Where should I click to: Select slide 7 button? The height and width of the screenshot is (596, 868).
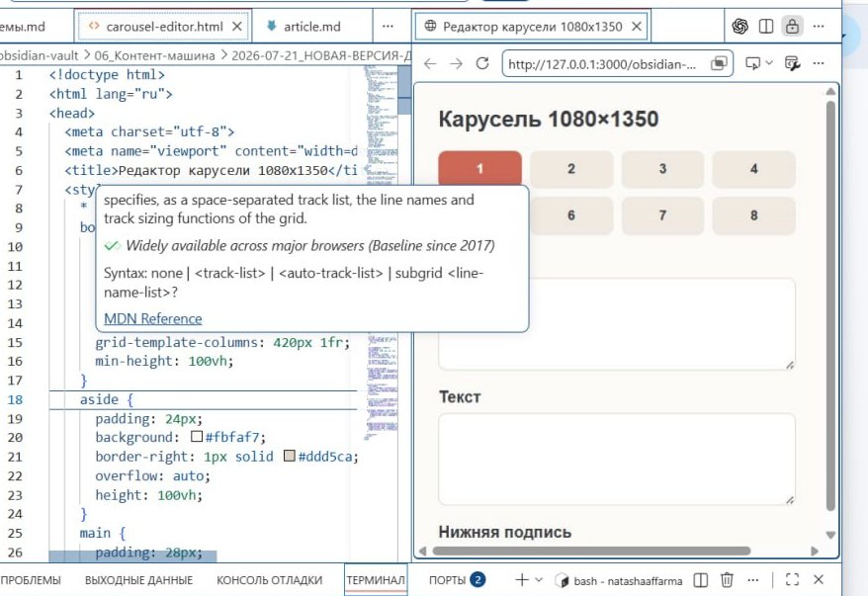click(662, 215)
